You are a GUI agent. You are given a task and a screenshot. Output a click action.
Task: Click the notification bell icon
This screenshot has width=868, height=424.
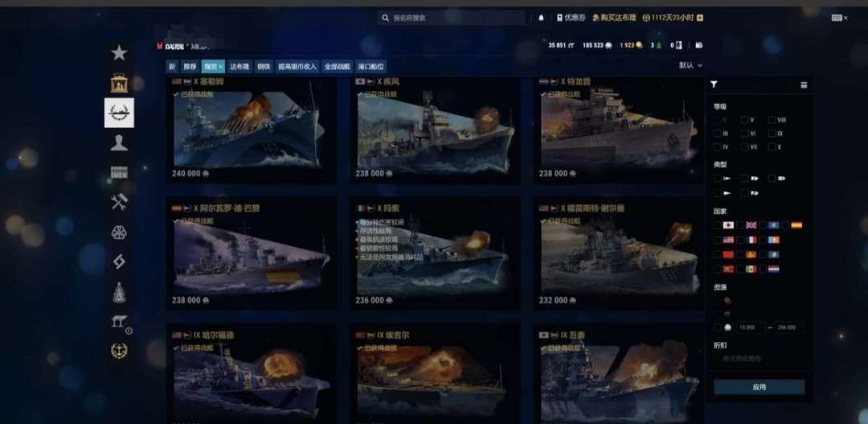[542, 18]
